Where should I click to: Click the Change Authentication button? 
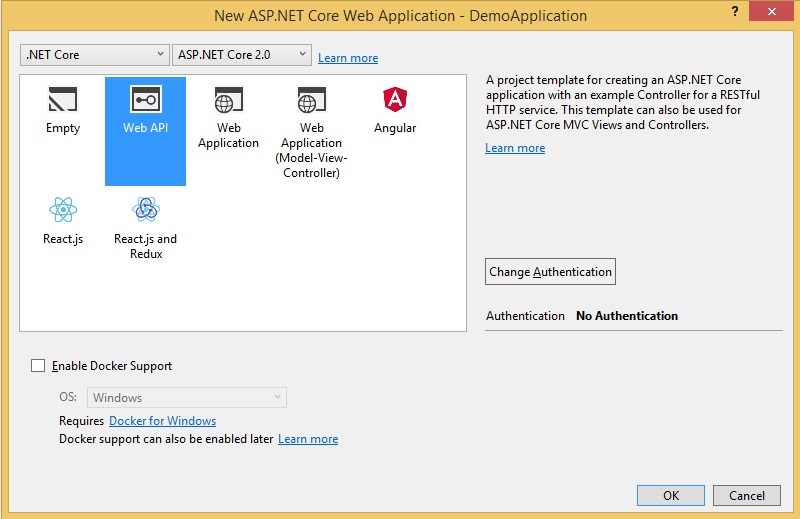pos(550,272)
